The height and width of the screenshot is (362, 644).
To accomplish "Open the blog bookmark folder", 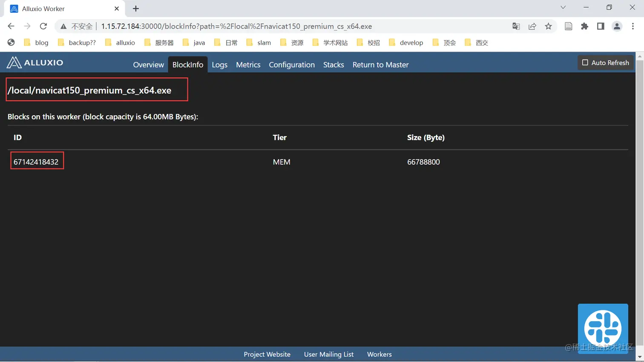I will [x=36, y=43].
